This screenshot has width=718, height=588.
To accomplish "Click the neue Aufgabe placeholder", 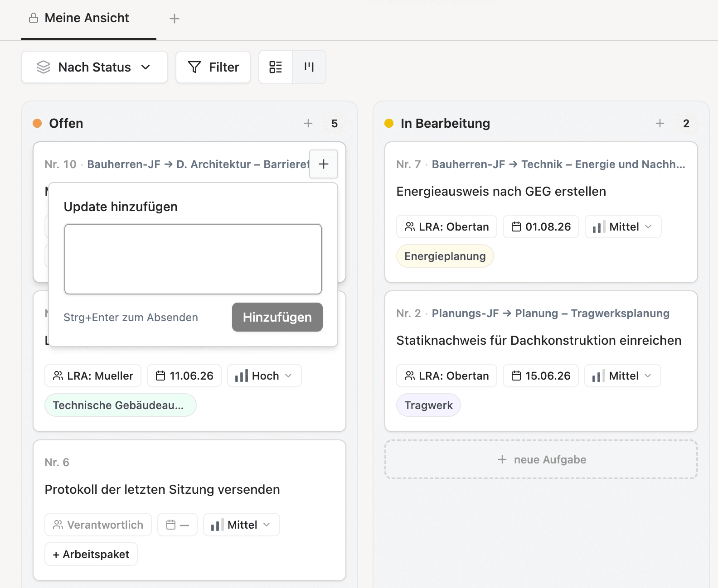I will 541,459.
